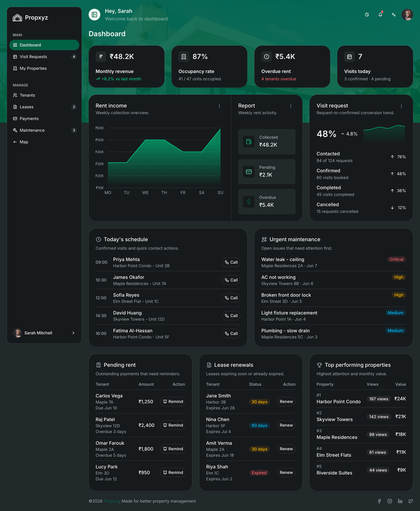Open Skyview Towers property
The width and height of the screenshot is (420, 511).
click(x=334, y=420)
